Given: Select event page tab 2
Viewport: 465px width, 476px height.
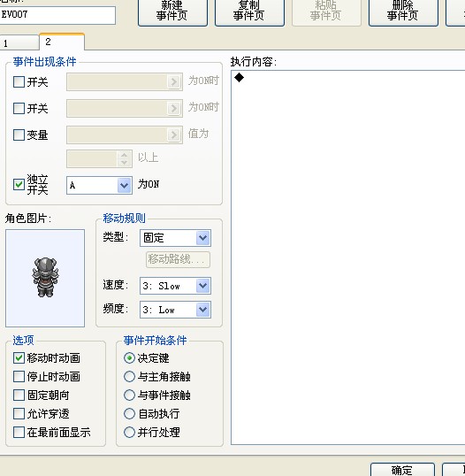Looking at the screenshot, I should coord(62,42).
